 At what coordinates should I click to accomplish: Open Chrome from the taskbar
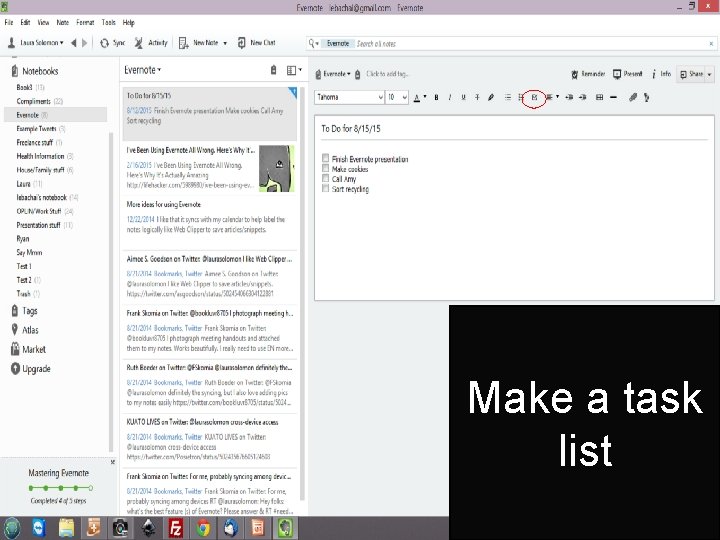(x=203, y=528)
